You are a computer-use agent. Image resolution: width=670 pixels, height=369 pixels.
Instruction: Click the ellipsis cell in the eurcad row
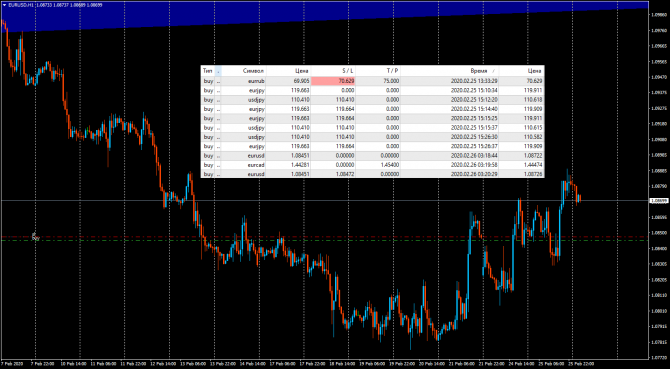click(218, 165)
